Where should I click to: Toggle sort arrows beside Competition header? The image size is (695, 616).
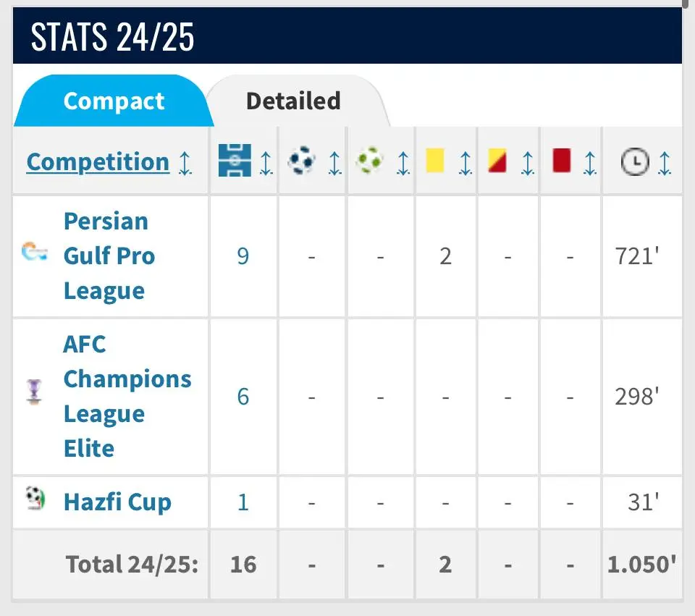[185, 163]
